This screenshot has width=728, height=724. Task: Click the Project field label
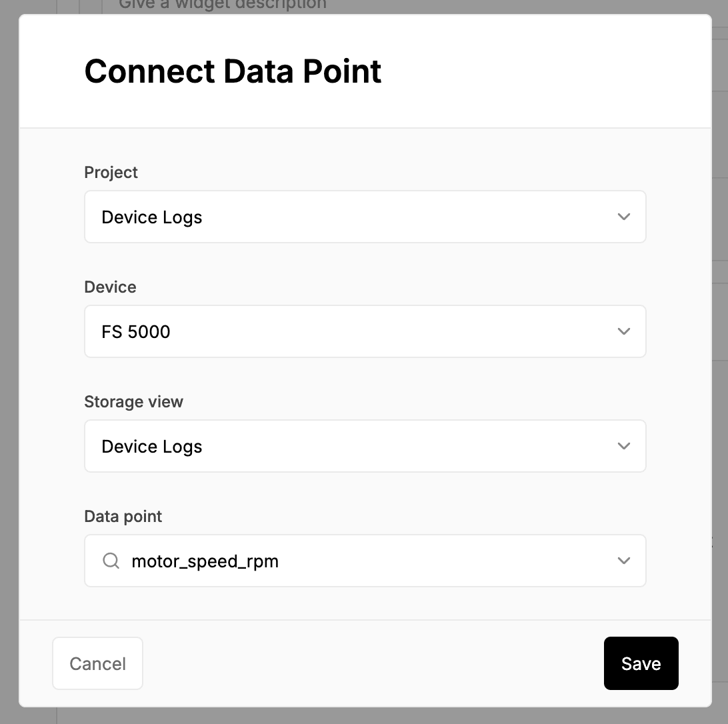111,172
